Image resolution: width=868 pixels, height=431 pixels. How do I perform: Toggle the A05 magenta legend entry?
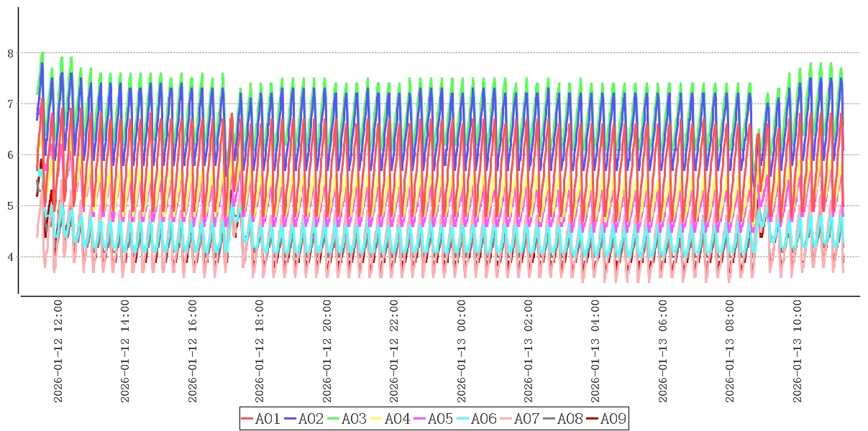pyautogui.click(x=433, y=419)
